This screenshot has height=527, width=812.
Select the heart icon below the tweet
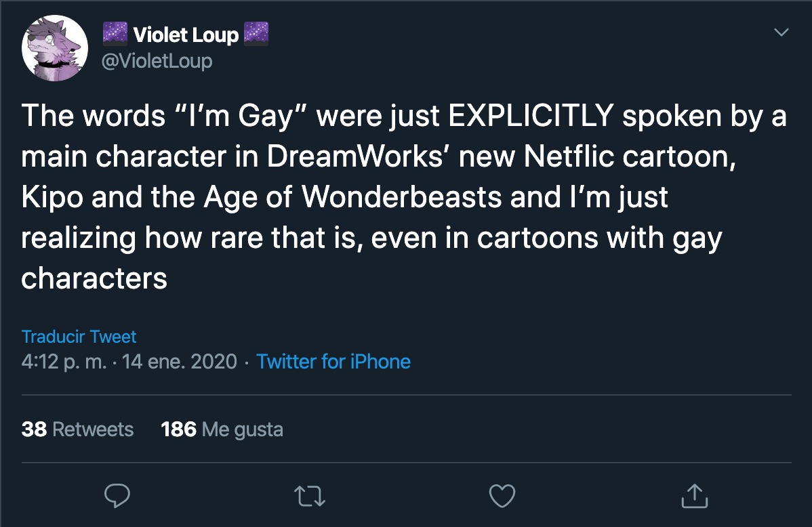point(502,497)
